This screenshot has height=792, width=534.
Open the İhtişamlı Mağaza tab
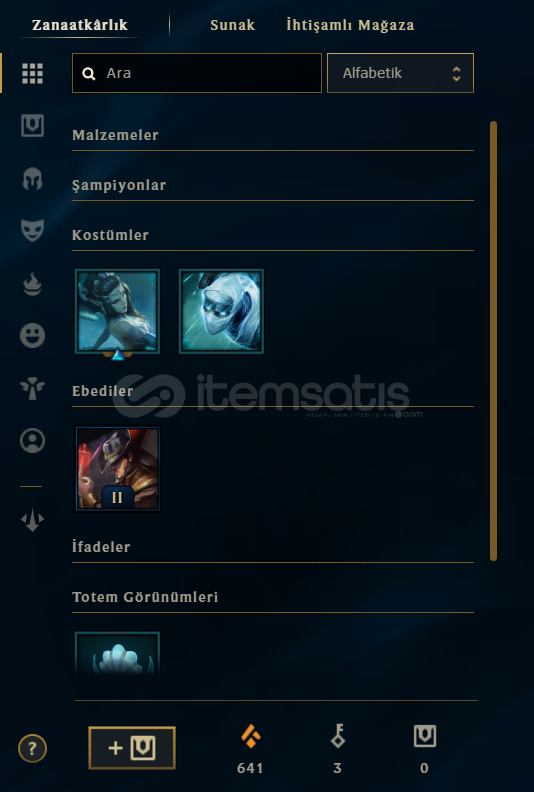(350, 25)
